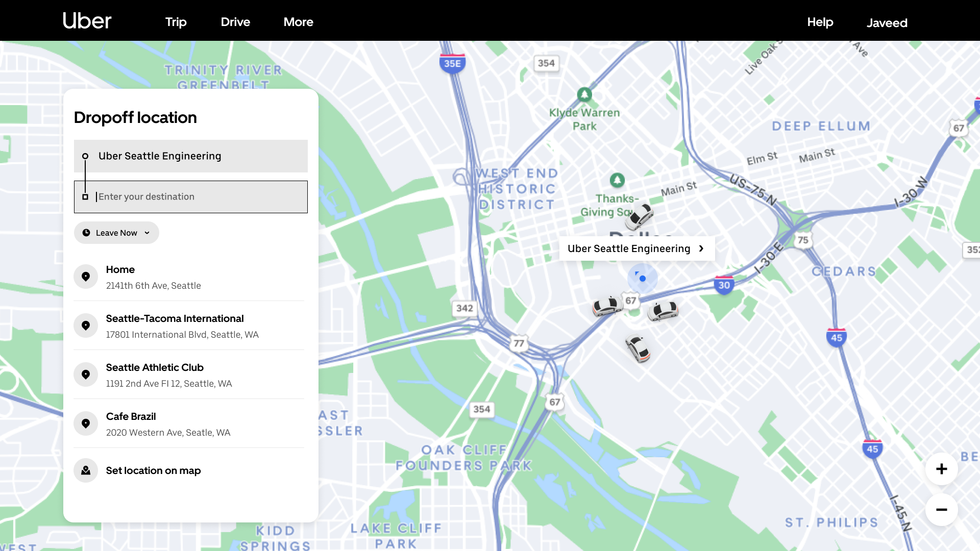Open the Drive menu
Screen dimensions: 980x551
(235, 22)
